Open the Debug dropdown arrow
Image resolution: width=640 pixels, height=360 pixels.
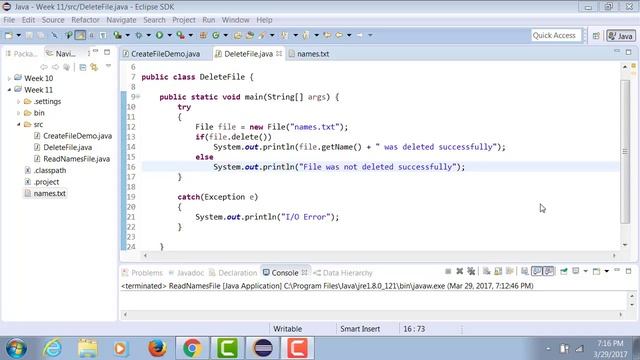click(149, 36)
